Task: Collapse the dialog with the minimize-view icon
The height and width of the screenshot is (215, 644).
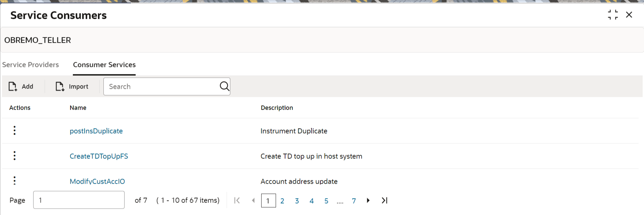Action: click(x=613, y=15)
